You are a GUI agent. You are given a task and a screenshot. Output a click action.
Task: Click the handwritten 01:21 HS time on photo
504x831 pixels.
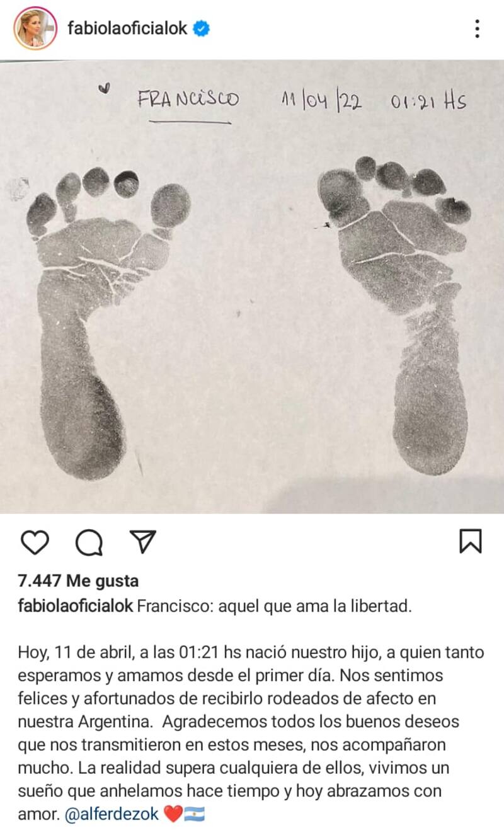[428, 101]
